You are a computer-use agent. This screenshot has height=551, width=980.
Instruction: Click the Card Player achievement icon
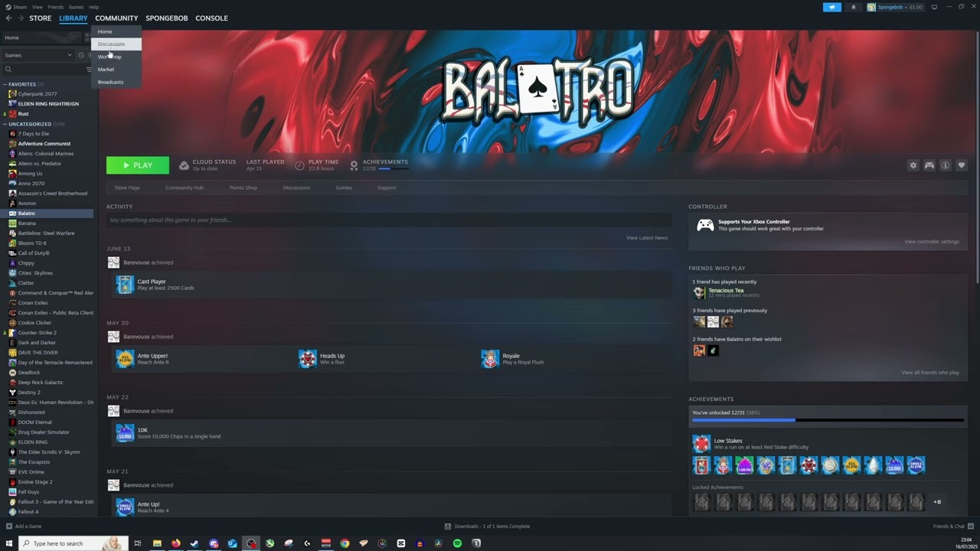coord(125,285)
